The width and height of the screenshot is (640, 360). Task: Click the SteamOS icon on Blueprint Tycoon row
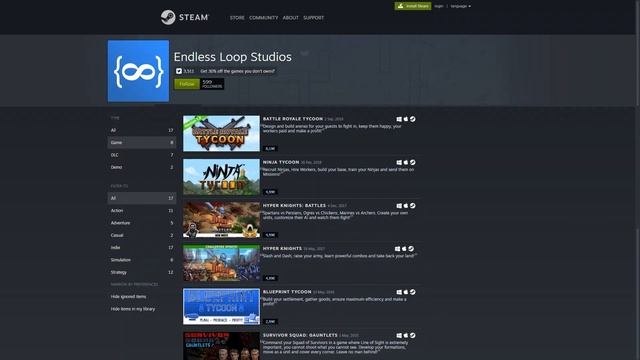click(413, 292)
